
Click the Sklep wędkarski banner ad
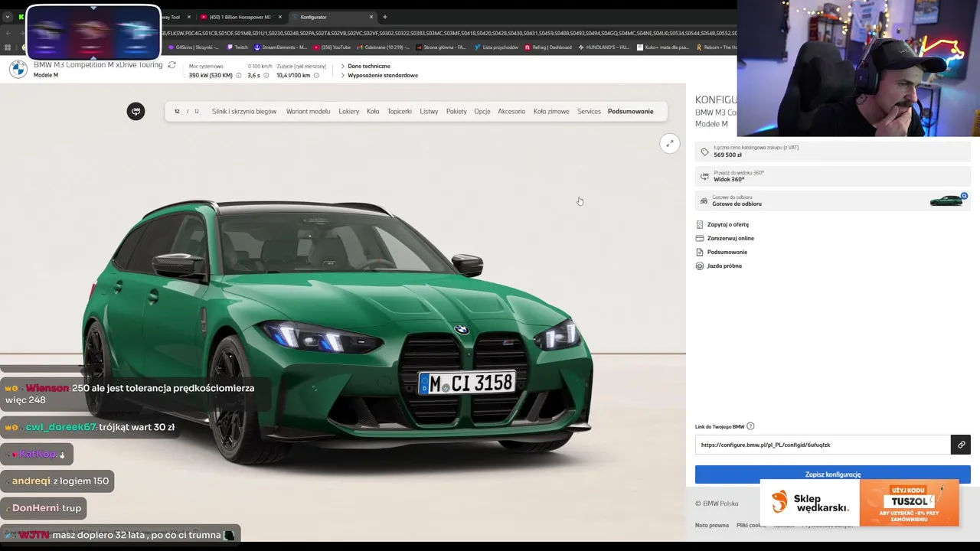(x=860, y=503)
